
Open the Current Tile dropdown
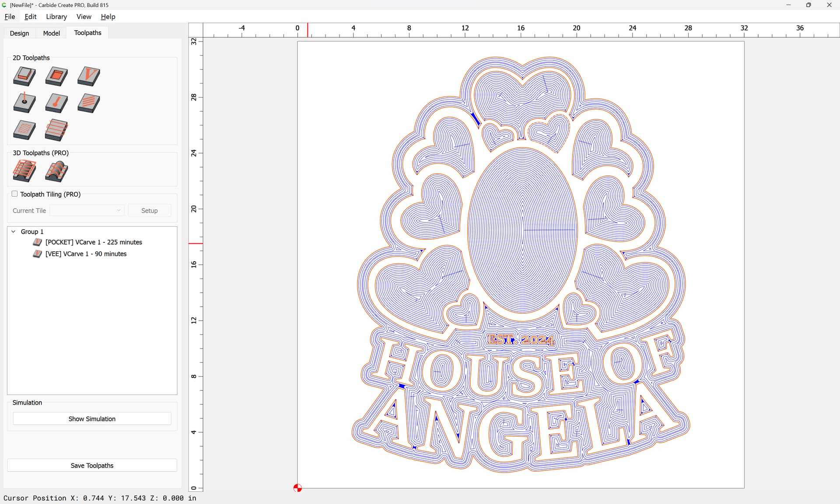87,210
